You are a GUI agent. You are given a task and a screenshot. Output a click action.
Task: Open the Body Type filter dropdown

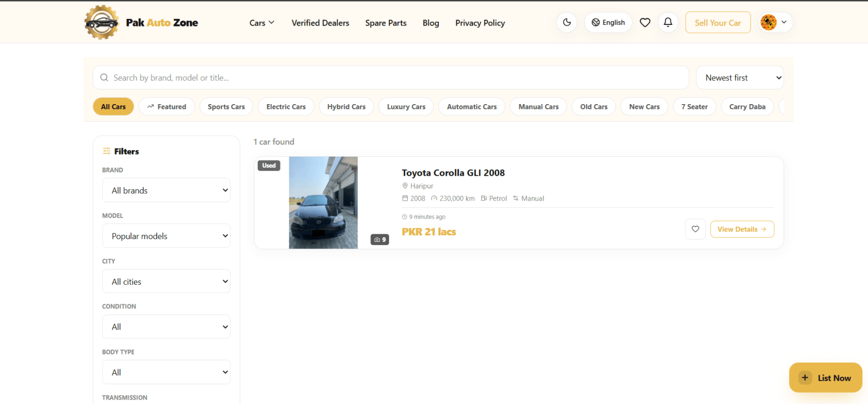coord(167,373)
